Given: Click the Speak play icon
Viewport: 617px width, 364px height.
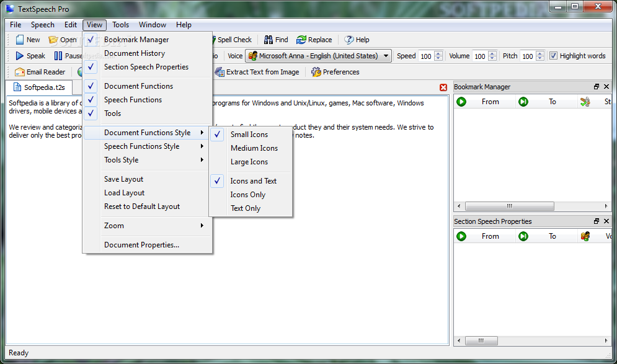Looking at the screenshot, I should pyautogui.click(x=20, y=56).
